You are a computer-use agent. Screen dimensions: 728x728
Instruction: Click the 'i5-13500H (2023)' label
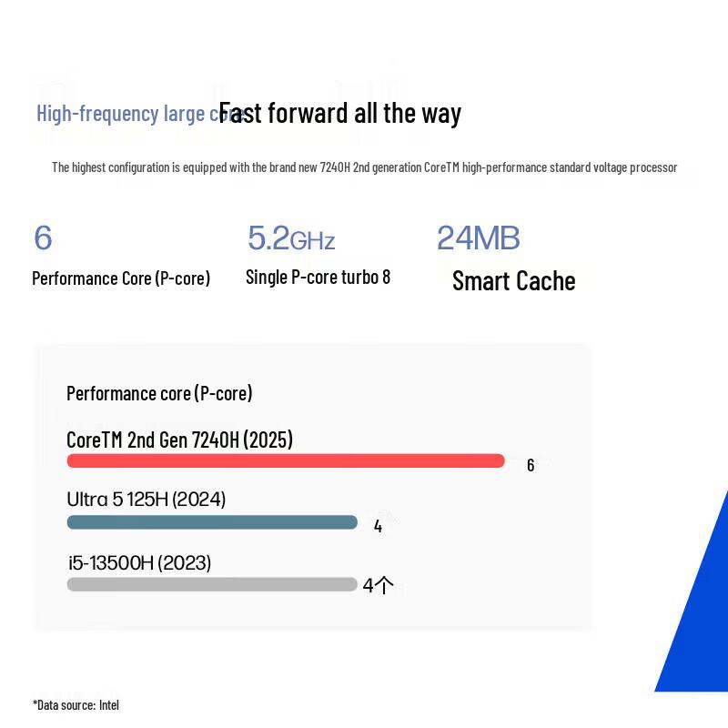click(140, 562)
